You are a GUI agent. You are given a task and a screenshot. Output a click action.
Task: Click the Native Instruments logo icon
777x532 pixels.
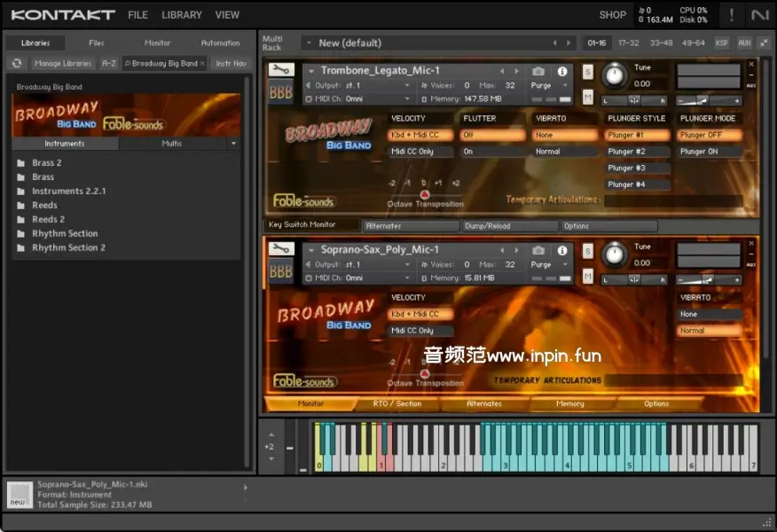pyautogui.click(x=759, y=14)
